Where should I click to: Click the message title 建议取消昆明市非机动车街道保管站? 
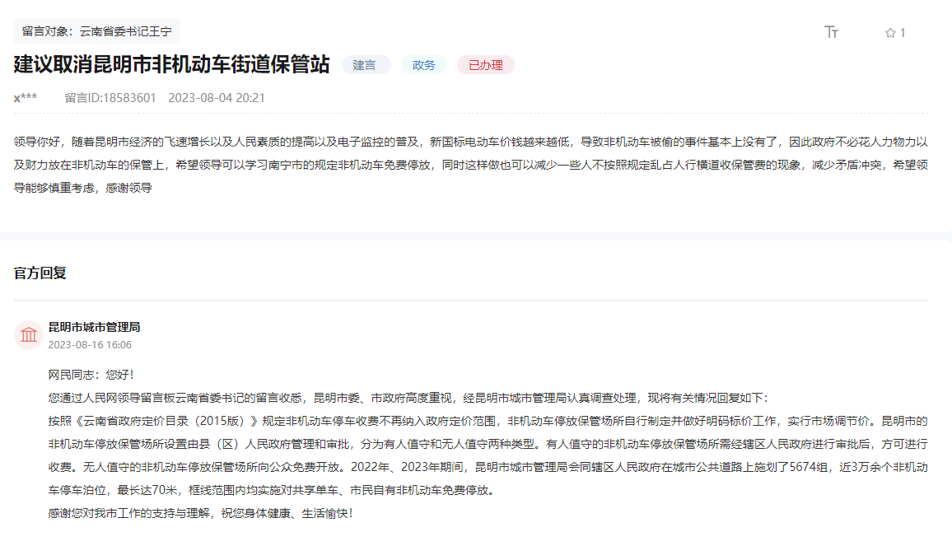(171, 65)
